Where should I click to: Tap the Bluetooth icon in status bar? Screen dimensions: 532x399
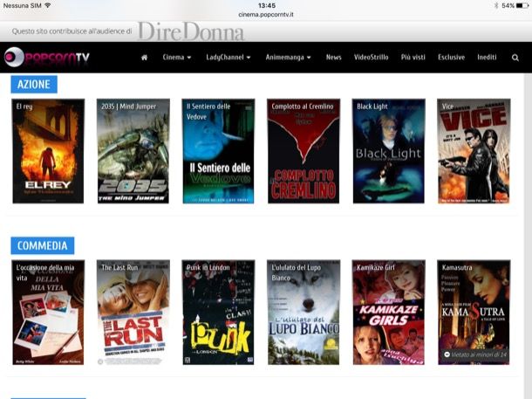[x=495, y=5]
